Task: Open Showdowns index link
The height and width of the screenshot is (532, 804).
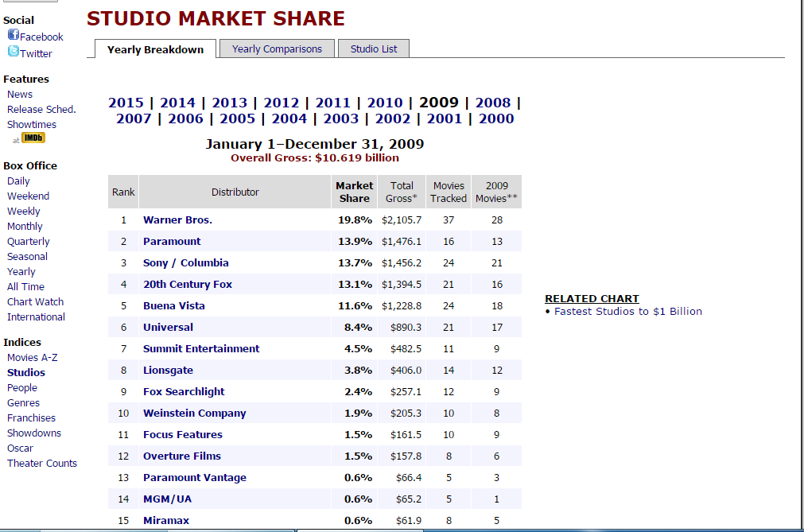Action: coord(34,433)
